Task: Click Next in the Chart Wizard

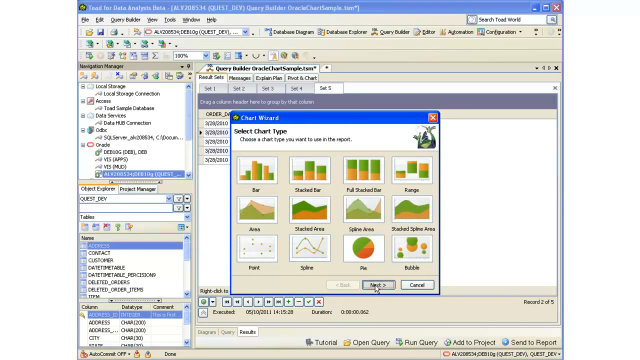Action: tap(378, 285)
